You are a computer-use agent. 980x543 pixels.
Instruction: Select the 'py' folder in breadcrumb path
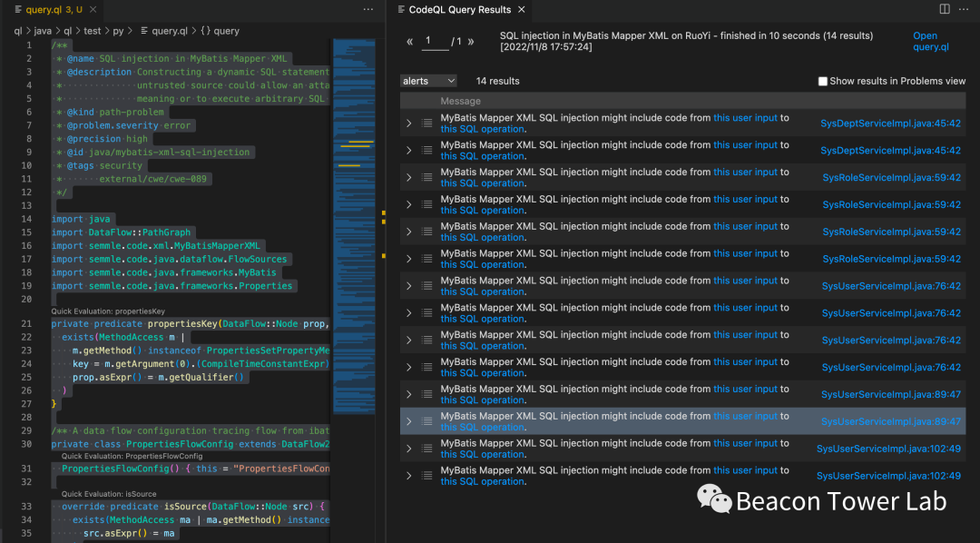click(x=118, y=31)
